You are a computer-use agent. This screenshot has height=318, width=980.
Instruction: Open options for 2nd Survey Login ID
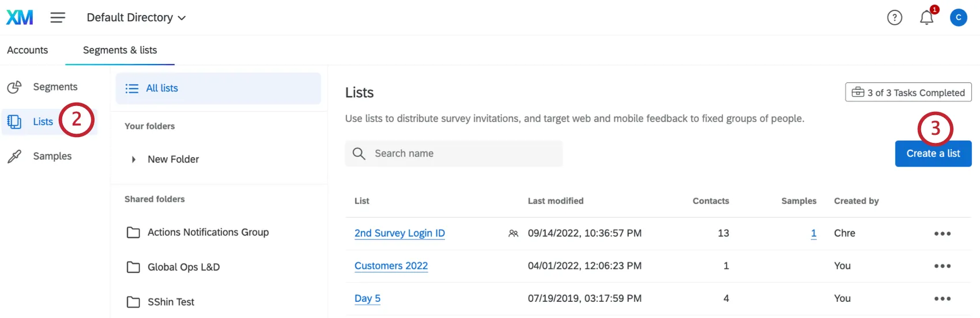click(x=942, y=233)
